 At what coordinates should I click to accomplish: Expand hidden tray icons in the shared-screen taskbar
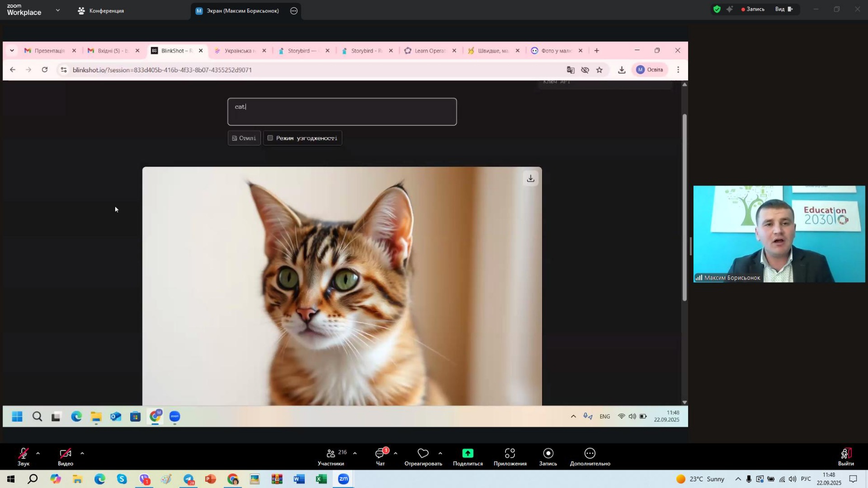(573, 417)
